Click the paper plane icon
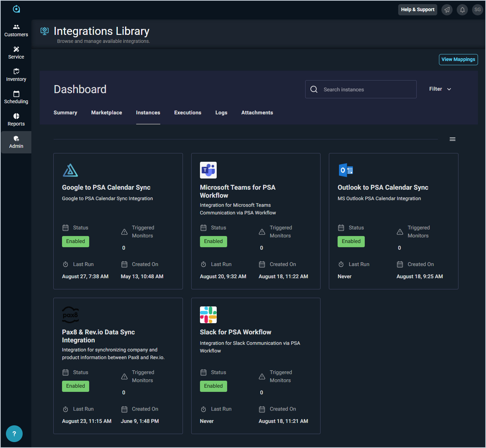 (447, 10)
